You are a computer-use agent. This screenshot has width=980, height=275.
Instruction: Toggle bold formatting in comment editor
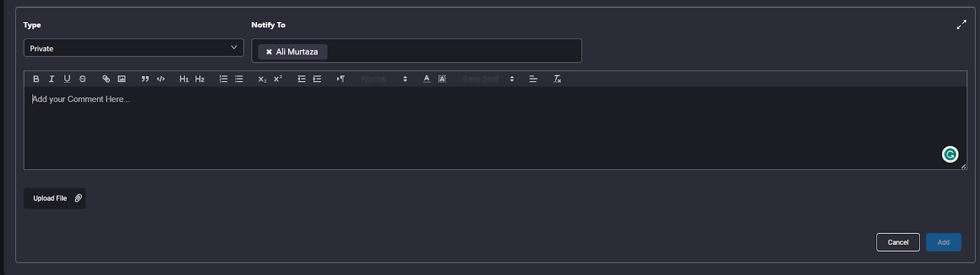click(36, 79)
